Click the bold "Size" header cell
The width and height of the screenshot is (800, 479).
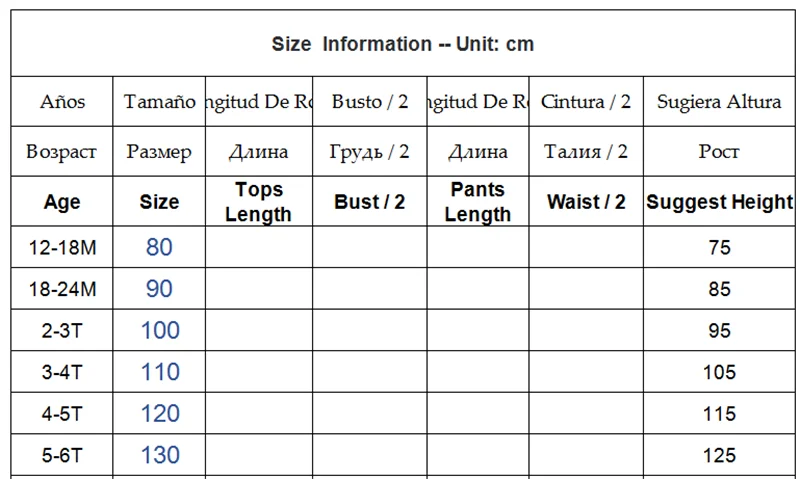[x=159, y=202]
